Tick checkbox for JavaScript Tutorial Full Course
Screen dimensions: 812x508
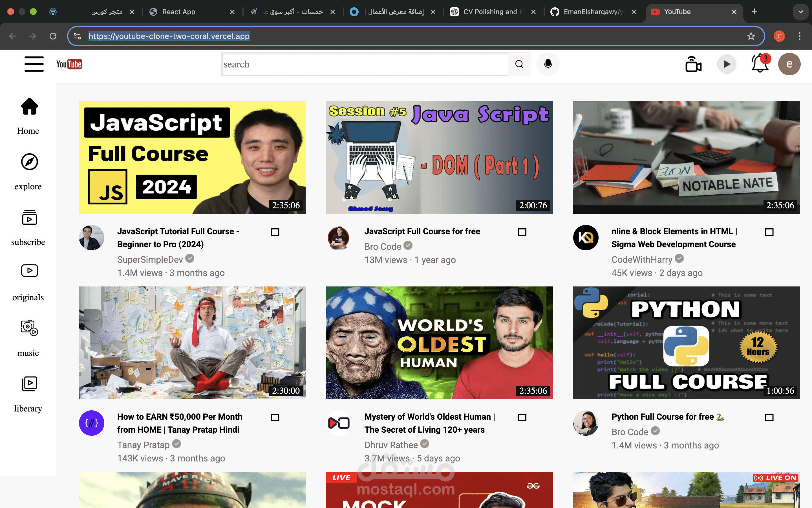[x=275, y=232]
